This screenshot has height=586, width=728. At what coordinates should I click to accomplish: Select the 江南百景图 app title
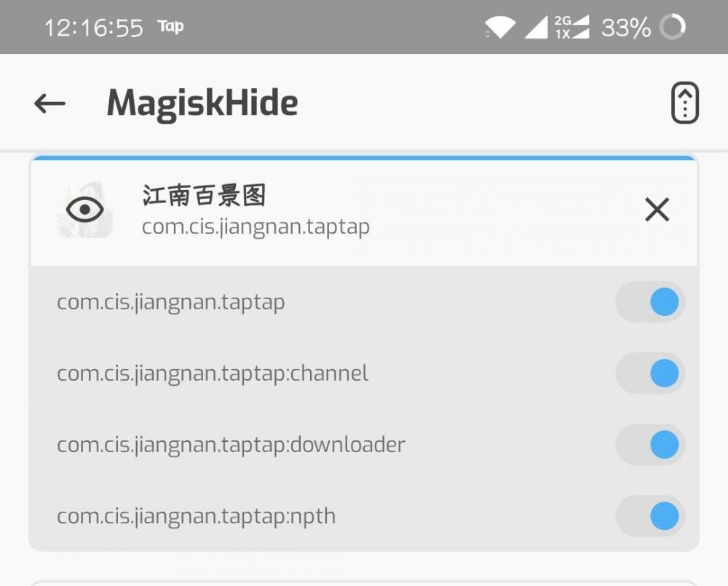[204, 196]
